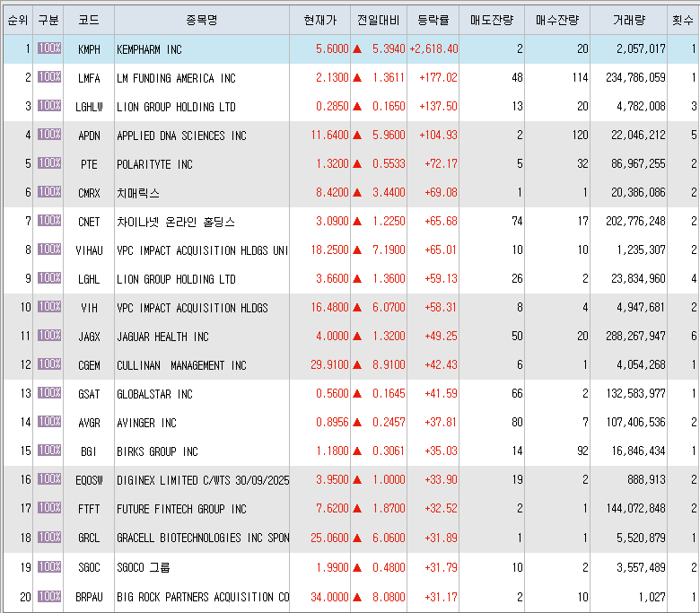
Task: Click the red up arrow in POLARITYTE row
Action: click(357, 164)
